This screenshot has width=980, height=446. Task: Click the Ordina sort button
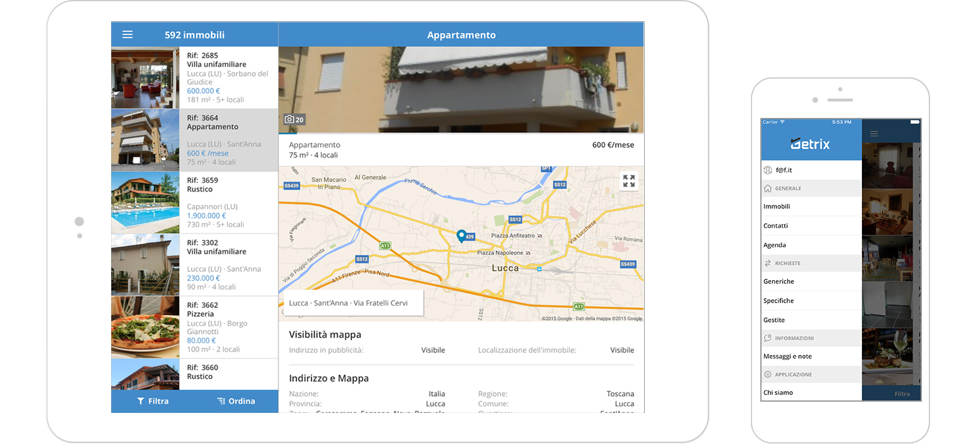(x=236, y=401)
